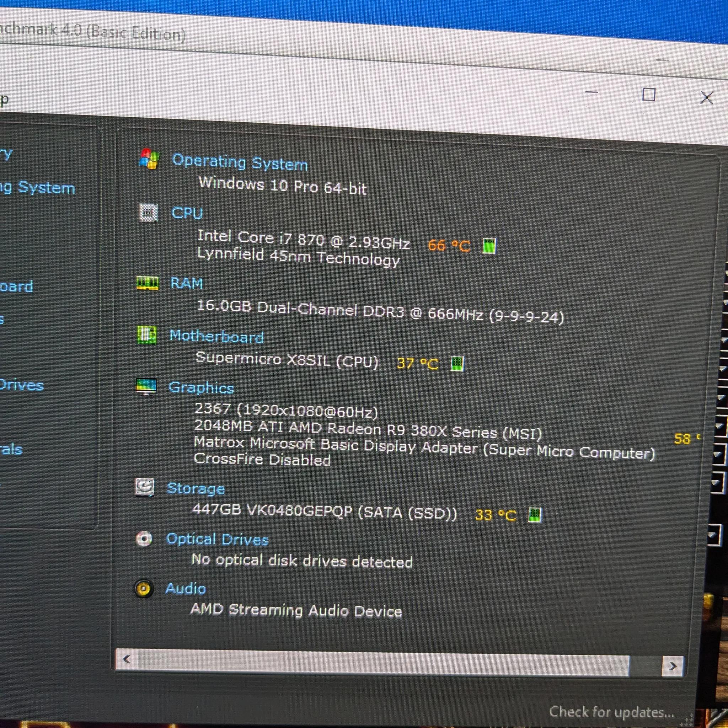Click the Optical Drives disc icon
728x728 pixels.
click(x=144, y=539)
